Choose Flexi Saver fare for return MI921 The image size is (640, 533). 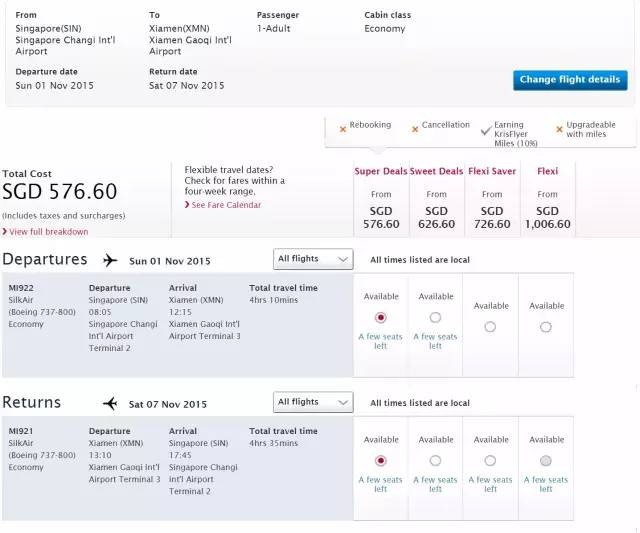point(490,461)
